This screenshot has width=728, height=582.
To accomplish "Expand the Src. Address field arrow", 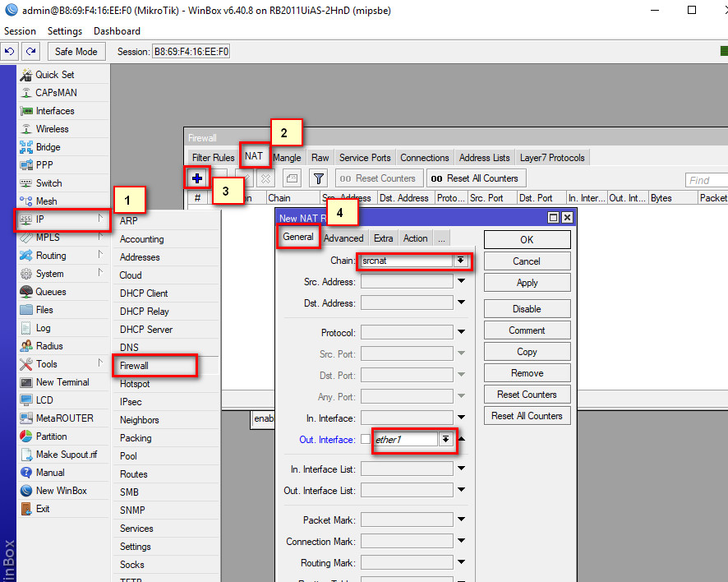I will (x=461, y=282).
